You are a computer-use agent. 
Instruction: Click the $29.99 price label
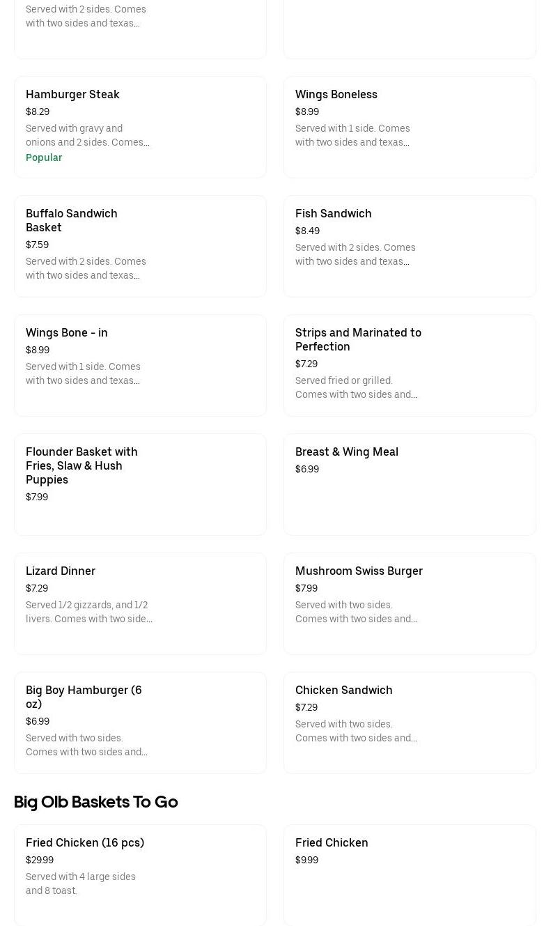[40, 860]
